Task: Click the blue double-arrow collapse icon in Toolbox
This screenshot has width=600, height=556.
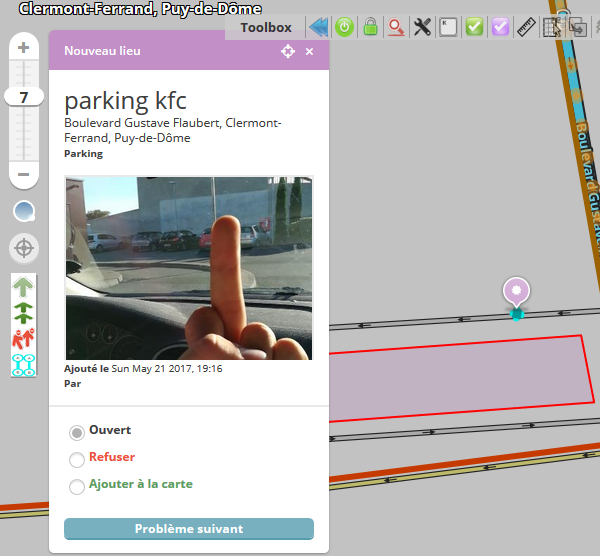Action: [318, 28]
